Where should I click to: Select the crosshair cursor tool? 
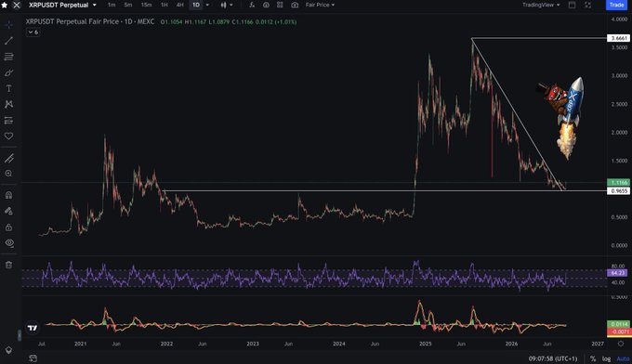click(x=8, y=25)
